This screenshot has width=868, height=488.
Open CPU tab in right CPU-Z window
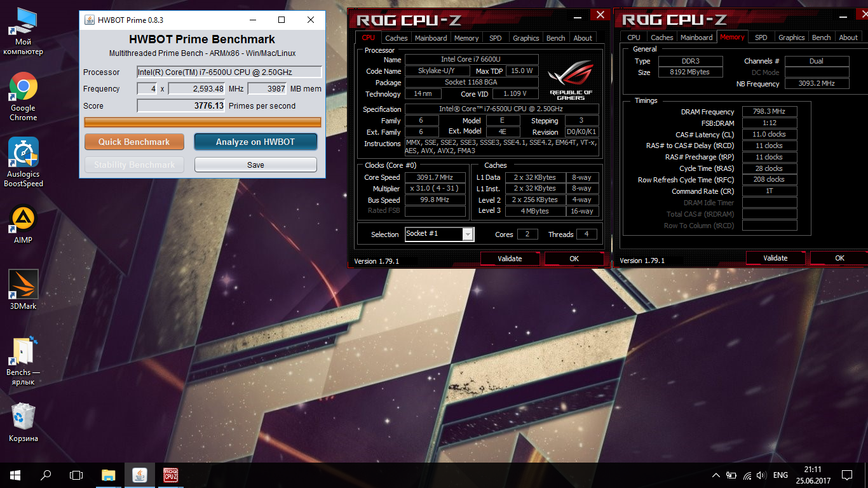[x=634, y=37]
